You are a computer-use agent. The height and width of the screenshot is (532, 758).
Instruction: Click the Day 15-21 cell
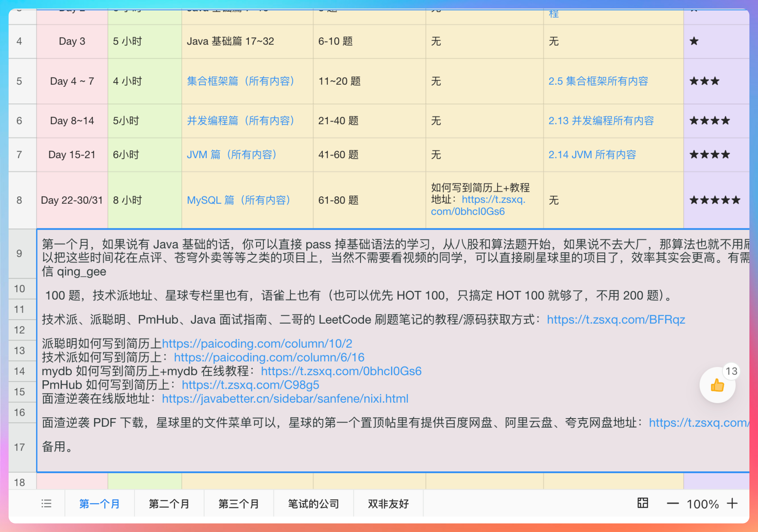click(72, 154)
